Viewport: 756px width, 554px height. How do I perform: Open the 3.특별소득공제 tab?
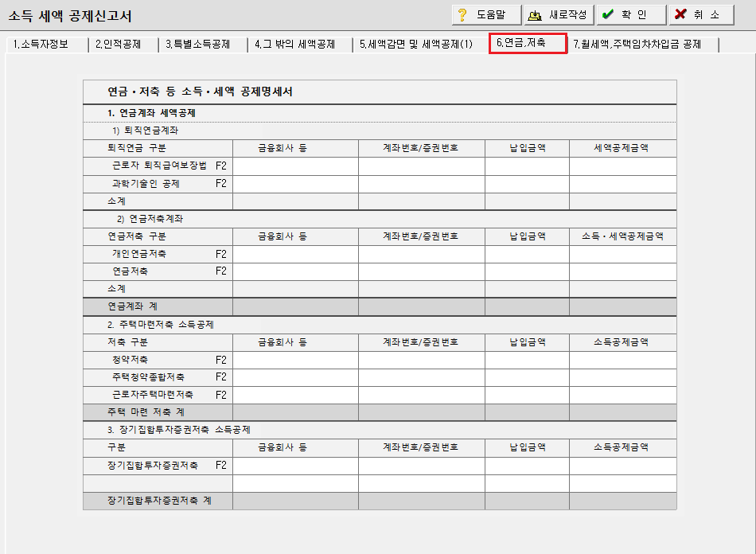202,45
